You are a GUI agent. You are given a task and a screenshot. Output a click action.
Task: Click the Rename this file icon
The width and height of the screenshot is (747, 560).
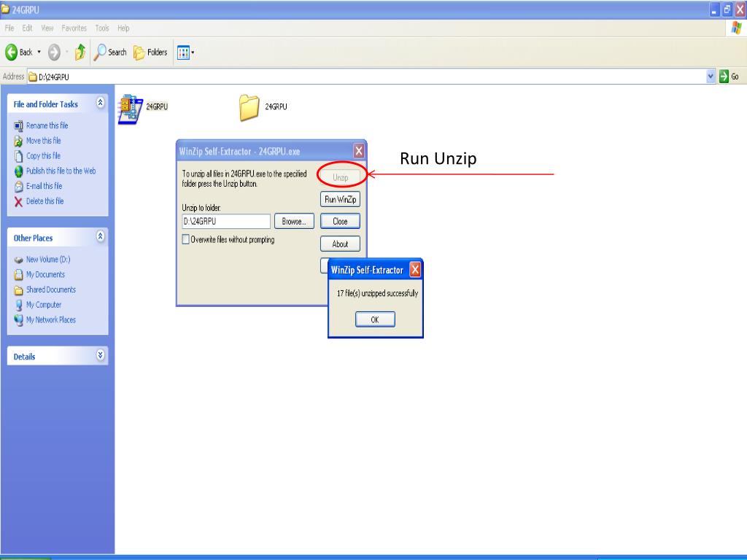pyautogui.click(x=18, y=126)
